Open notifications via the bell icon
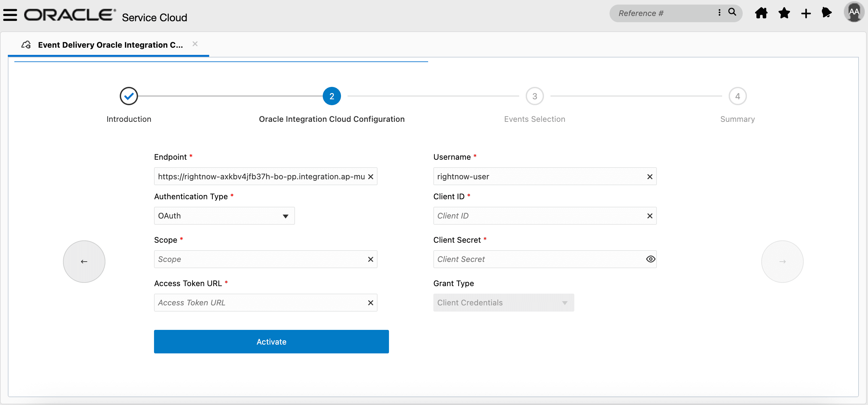The image size is (868, 405). pos(828,13)
